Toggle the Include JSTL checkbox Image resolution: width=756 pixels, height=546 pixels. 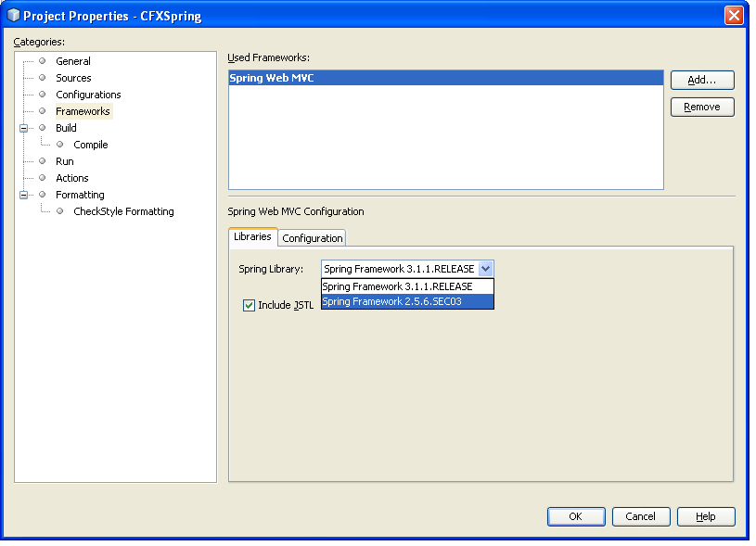(249, 306)
